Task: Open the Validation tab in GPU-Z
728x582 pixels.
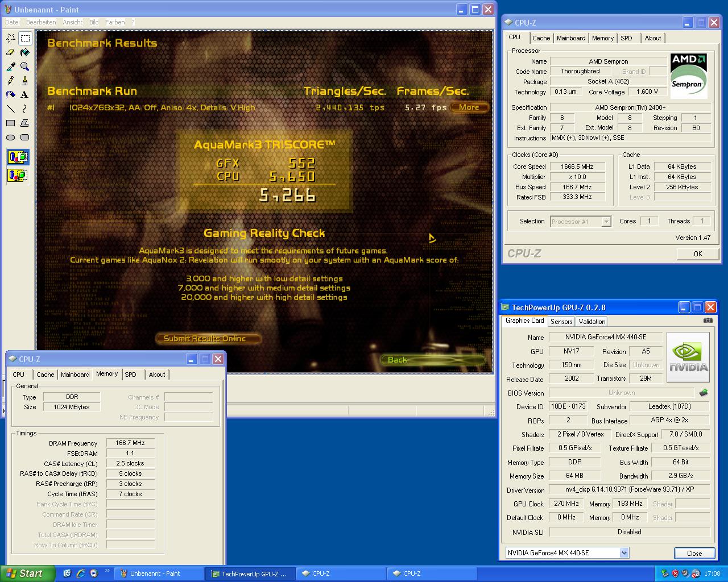Action: pos(592,322)
